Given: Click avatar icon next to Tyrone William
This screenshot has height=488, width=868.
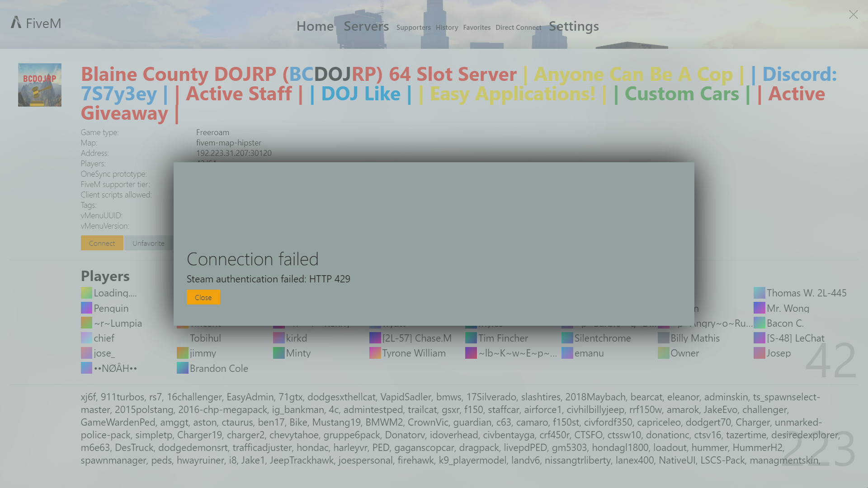Looking at the screenshot, I should click(x=375, y=352).
